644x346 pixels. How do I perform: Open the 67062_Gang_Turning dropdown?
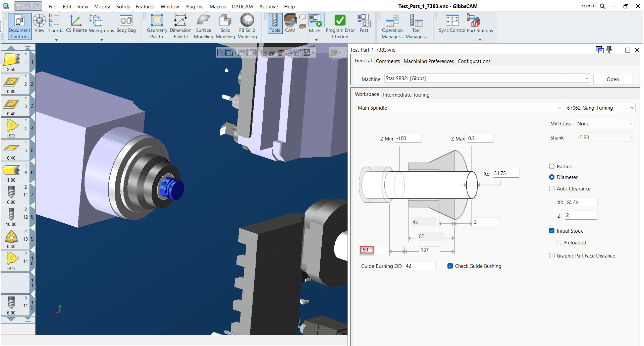pos(600,108)
